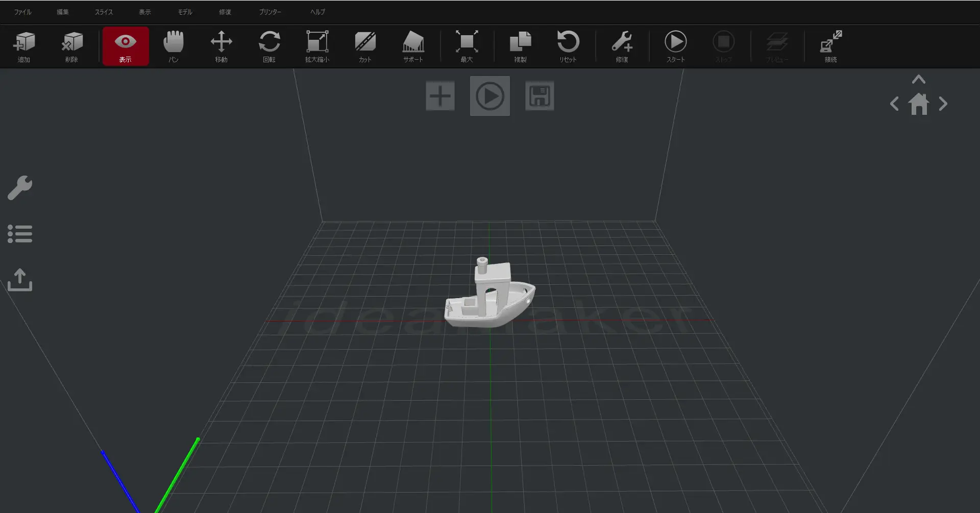Open the 拡大縮小 (Scale) tool
Image resolution: width=980 pixels, height=513 pixels.
(317, 46)
